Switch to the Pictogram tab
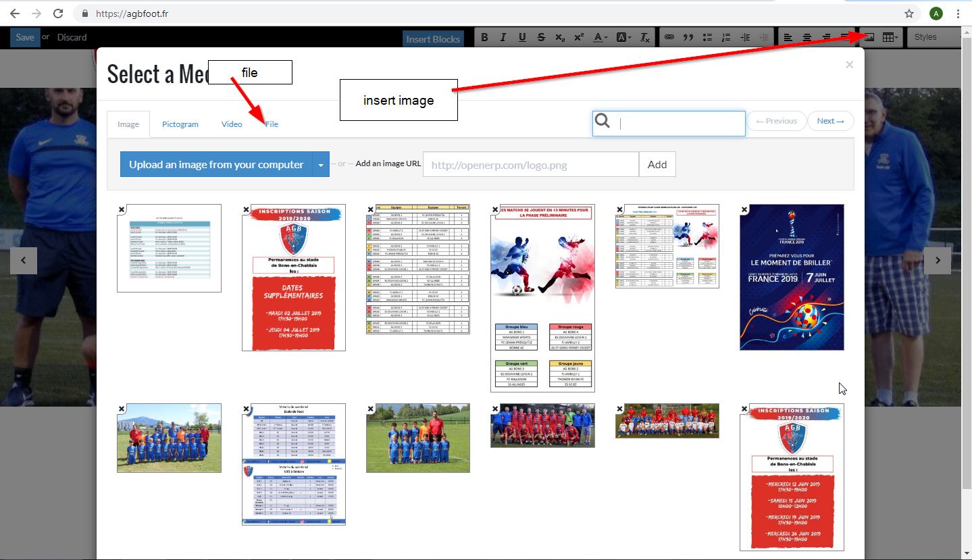 (x=180, y=124)
